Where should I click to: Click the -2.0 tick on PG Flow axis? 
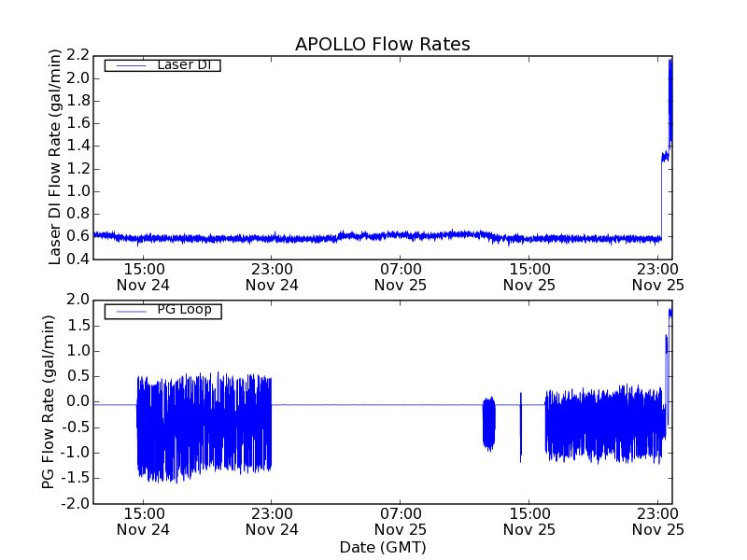click(76, 503)
